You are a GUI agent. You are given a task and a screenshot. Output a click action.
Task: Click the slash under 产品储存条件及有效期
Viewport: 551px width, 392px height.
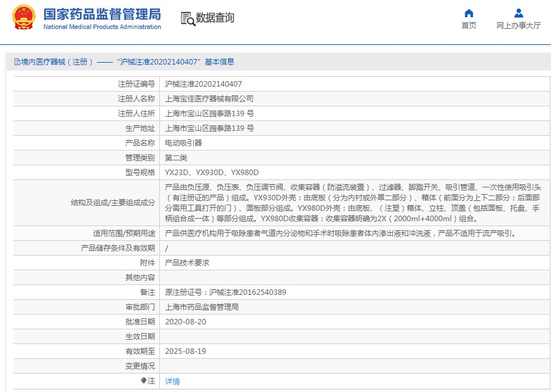(167, 248)
